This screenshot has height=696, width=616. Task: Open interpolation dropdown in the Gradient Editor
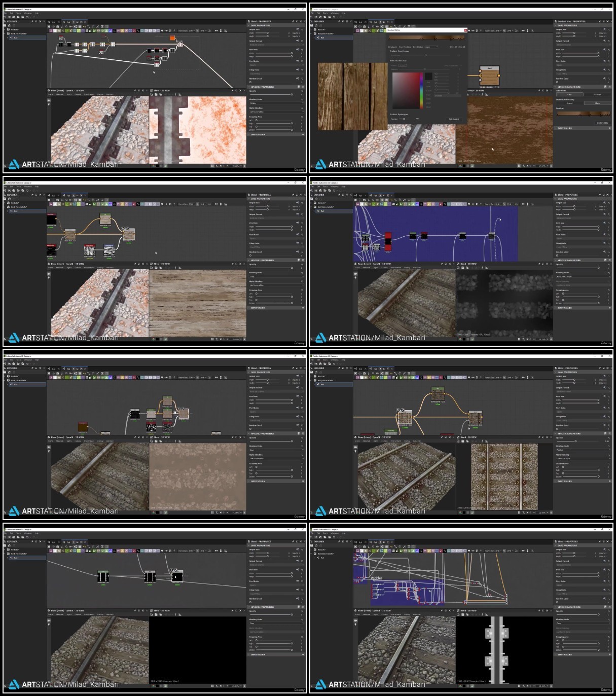[431, 47]
